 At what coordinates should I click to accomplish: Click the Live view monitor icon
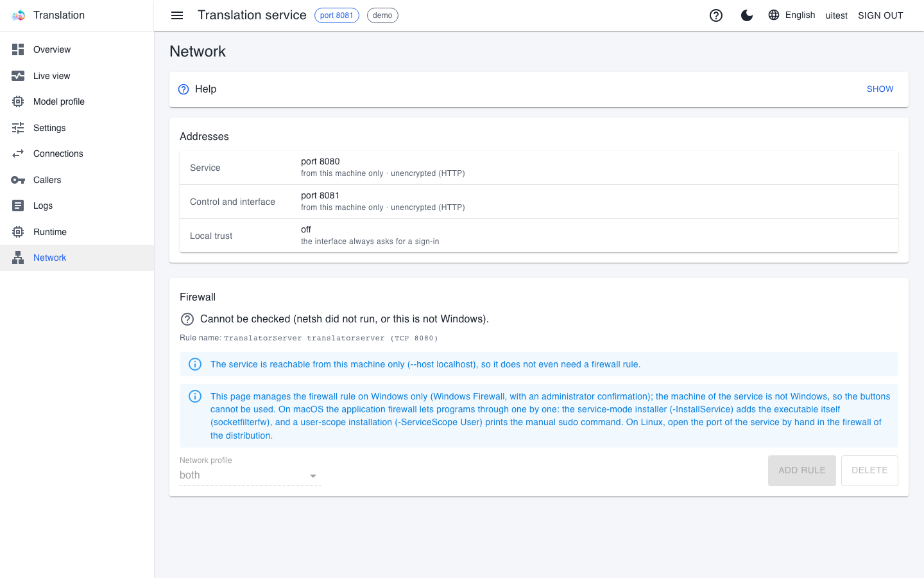click(x=18, y=76)
